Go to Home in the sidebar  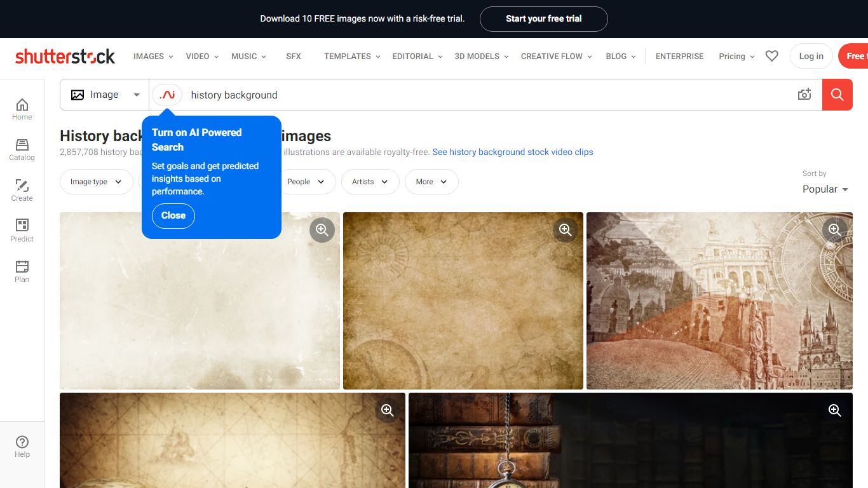[22, 109]
